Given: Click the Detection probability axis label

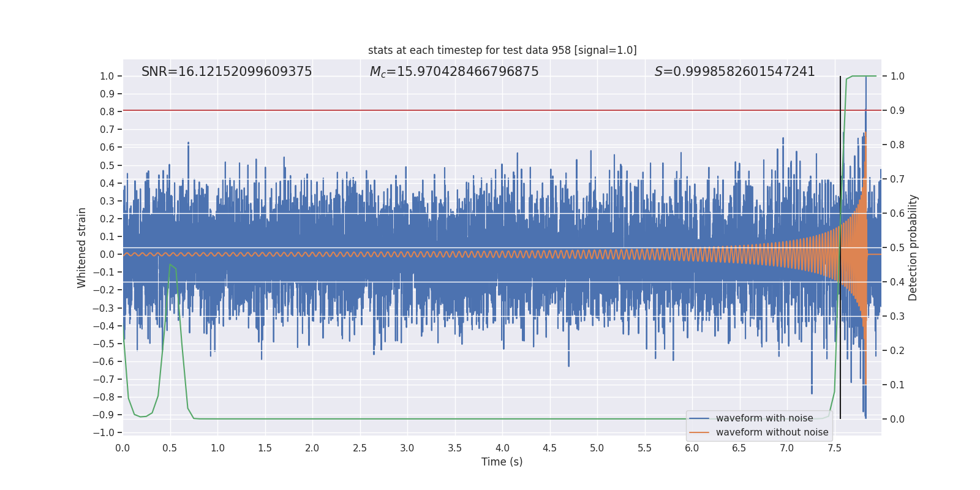Looking at the screenshot, I should tap(913, 247).
